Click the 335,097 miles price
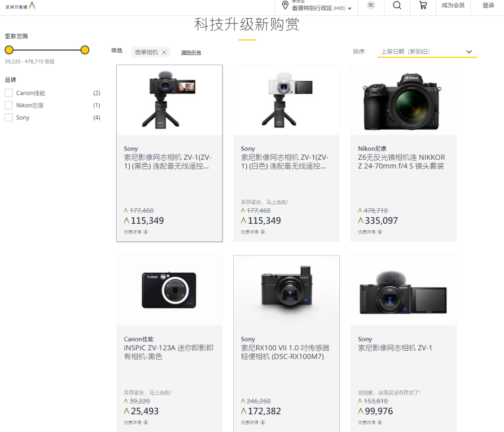 click(x=378, y=220)
